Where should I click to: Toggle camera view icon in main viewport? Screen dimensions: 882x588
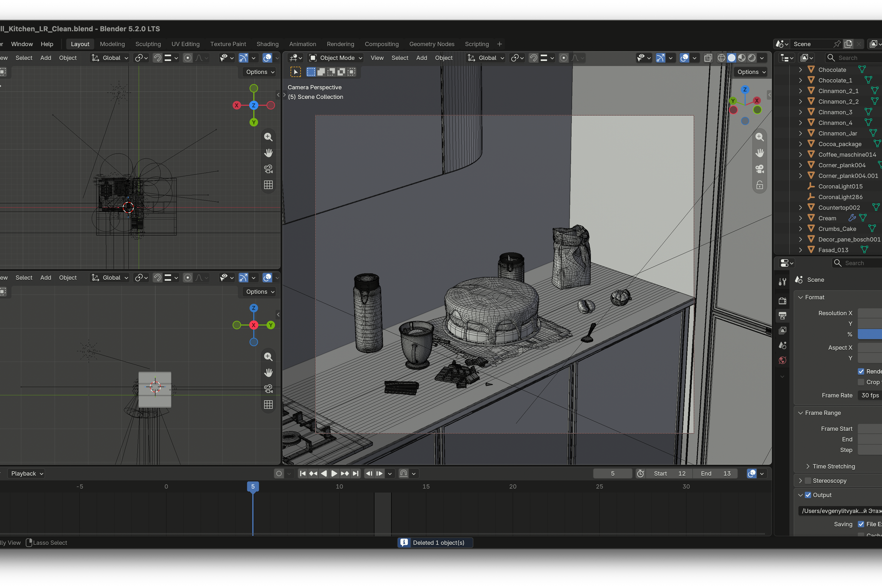pyautogui.click(x=759, y=169)
